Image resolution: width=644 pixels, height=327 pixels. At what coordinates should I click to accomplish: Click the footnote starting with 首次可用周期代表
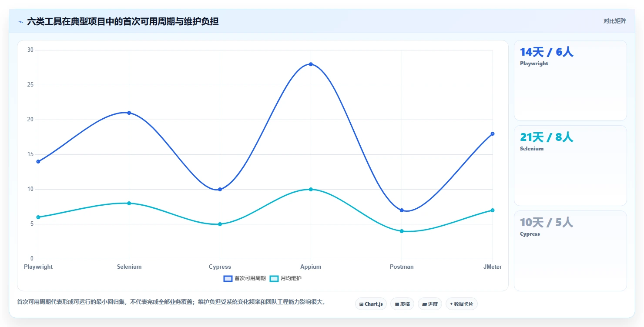171,302
